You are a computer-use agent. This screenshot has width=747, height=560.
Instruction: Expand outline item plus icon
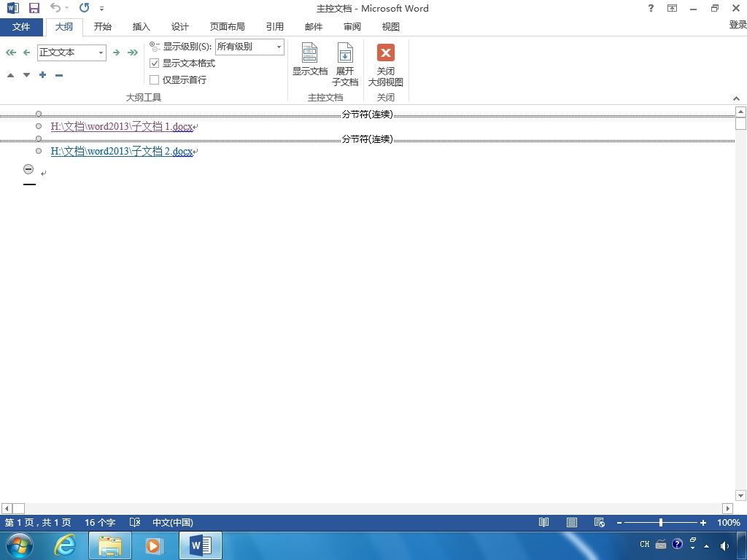click(43, 75)
